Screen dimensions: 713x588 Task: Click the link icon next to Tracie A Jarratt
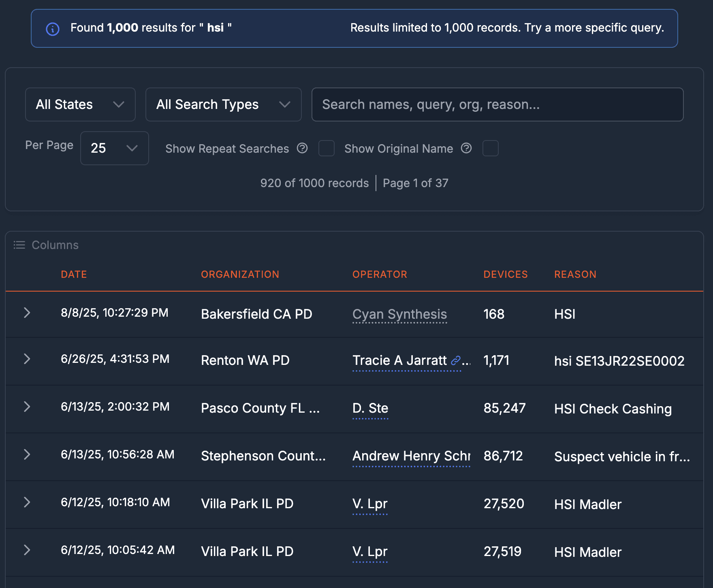click(x=457, y=359)
